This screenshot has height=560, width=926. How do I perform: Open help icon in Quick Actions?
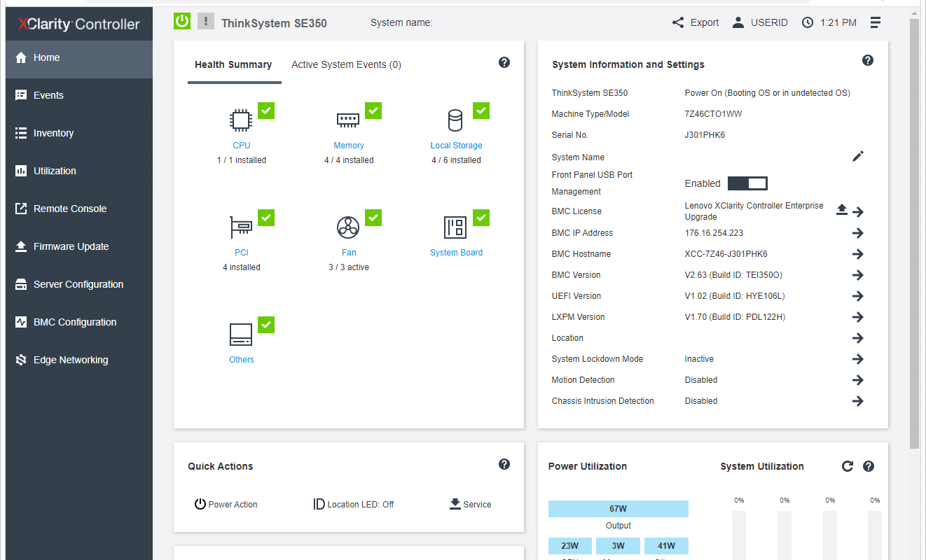point(504,464)
